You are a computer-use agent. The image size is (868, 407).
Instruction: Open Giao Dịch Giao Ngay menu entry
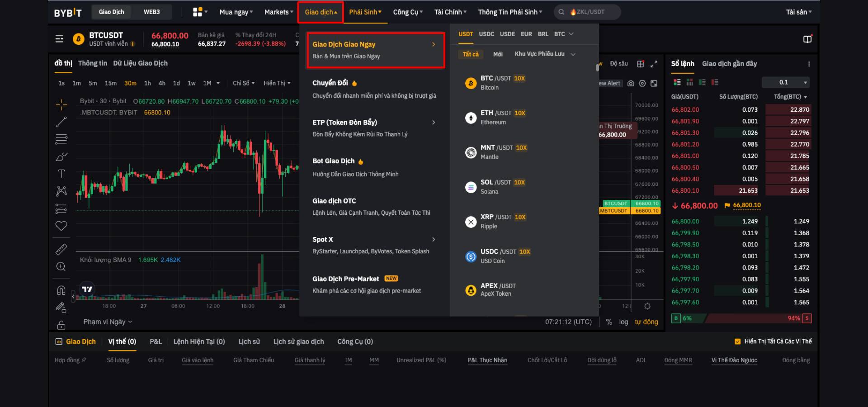[375, 50]
